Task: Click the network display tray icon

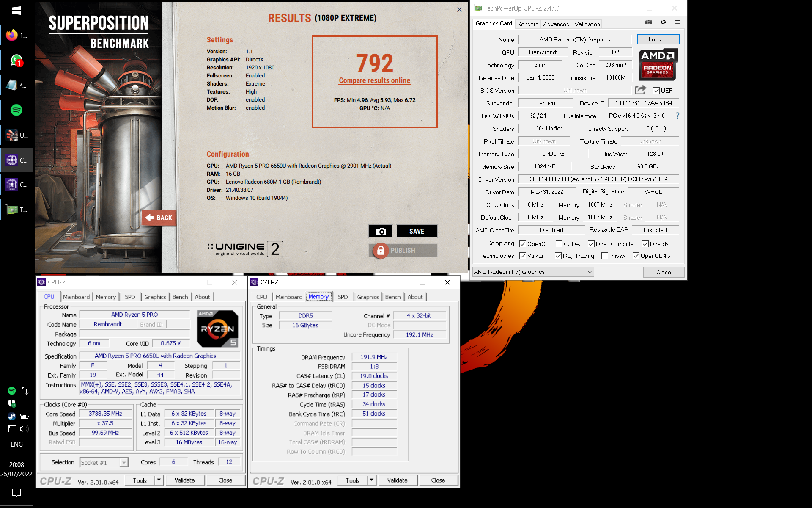Action: pos(11,429)
